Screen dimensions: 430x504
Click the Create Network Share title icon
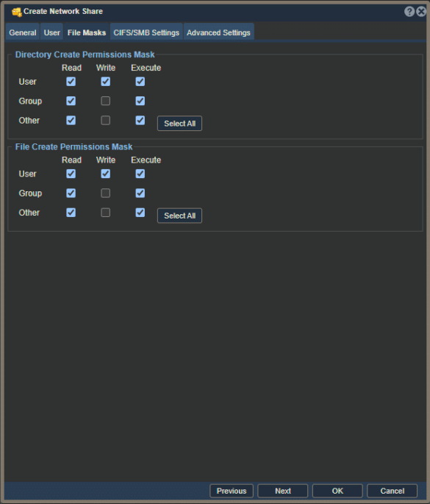(x=16, y=12)
